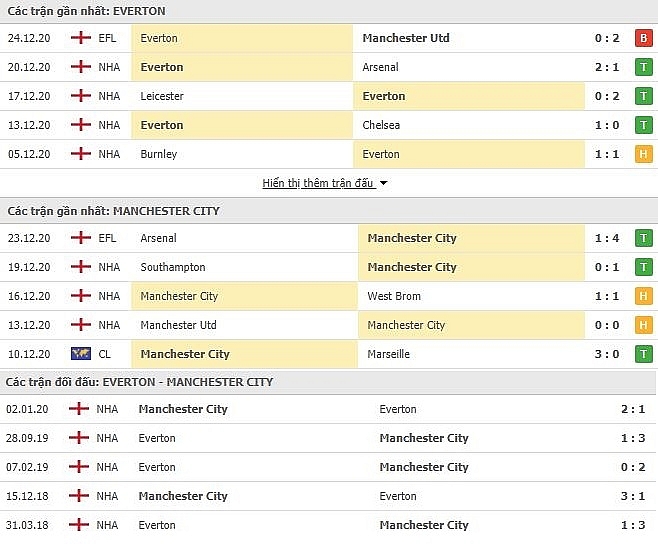This screenshot has height=544, width=658.
Task: Select the 'Các trận đối đầu: EVERTON - MANCHESTER CITY' header
Action: [x=139, y=382]
